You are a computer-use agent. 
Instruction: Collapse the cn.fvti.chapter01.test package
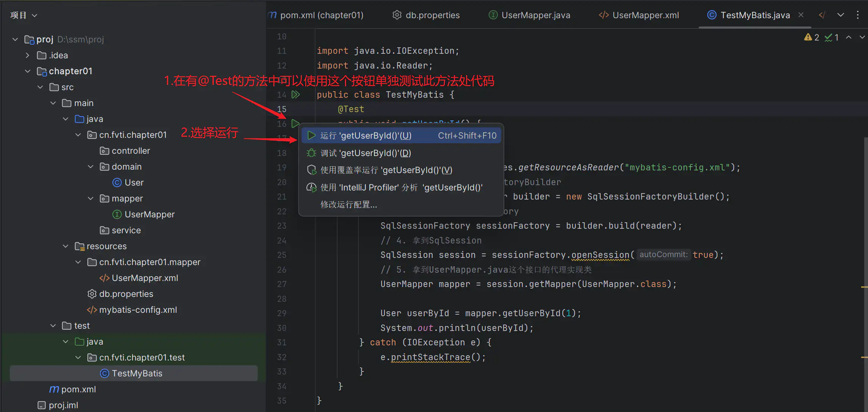78,357
